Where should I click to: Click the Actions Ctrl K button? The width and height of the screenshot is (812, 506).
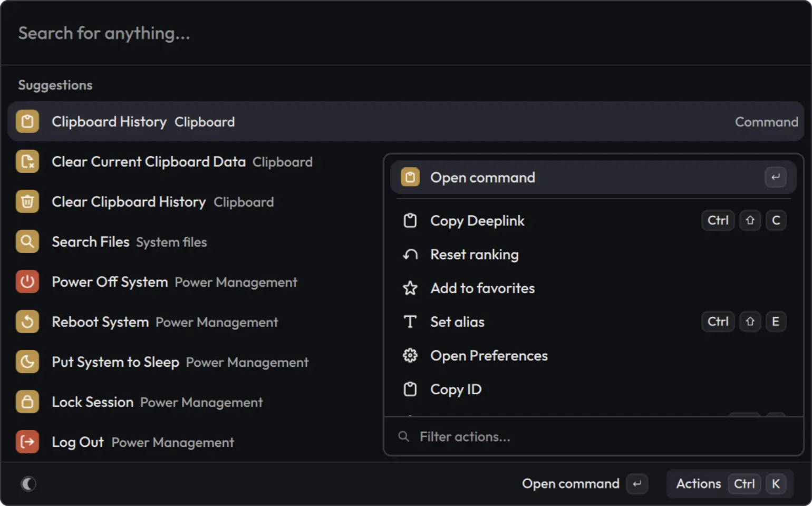(730, 484)
